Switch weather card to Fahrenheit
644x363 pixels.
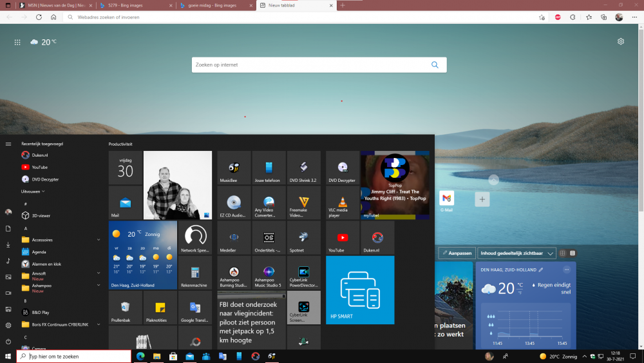(520, 292)
